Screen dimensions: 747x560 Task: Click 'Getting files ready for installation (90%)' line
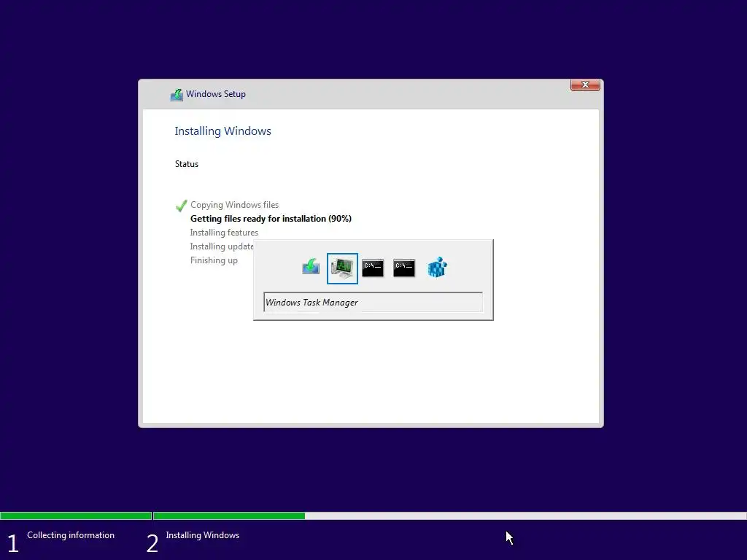(x=271, y=219)
